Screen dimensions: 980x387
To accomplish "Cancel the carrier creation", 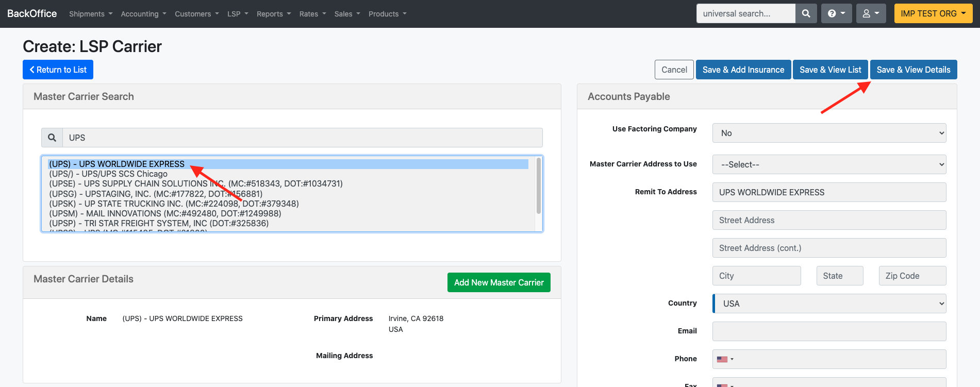I will tap(674, 70).
